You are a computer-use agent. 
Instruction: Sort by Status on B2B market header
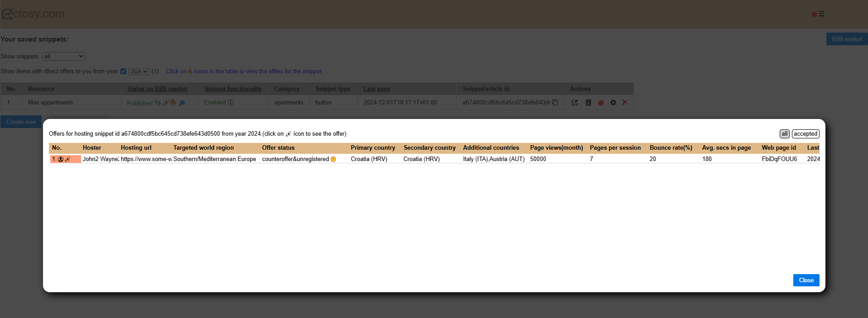[157, 89]
